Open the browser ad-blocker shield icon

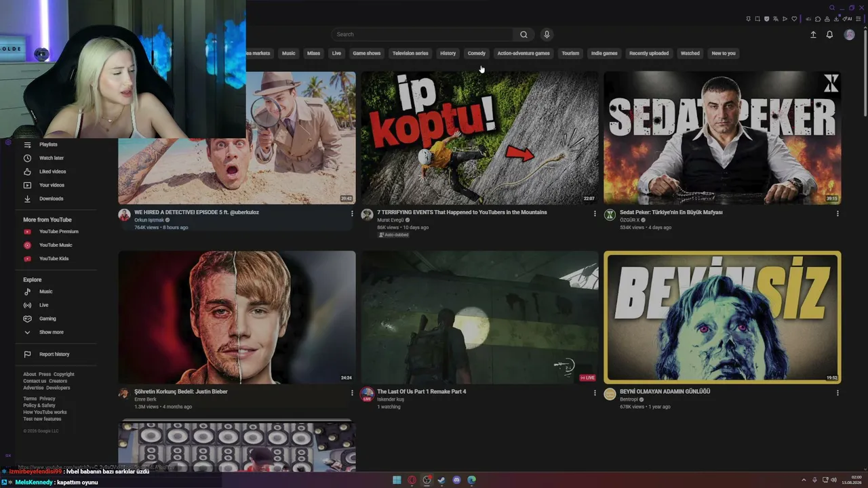click(x=767, y=19)
